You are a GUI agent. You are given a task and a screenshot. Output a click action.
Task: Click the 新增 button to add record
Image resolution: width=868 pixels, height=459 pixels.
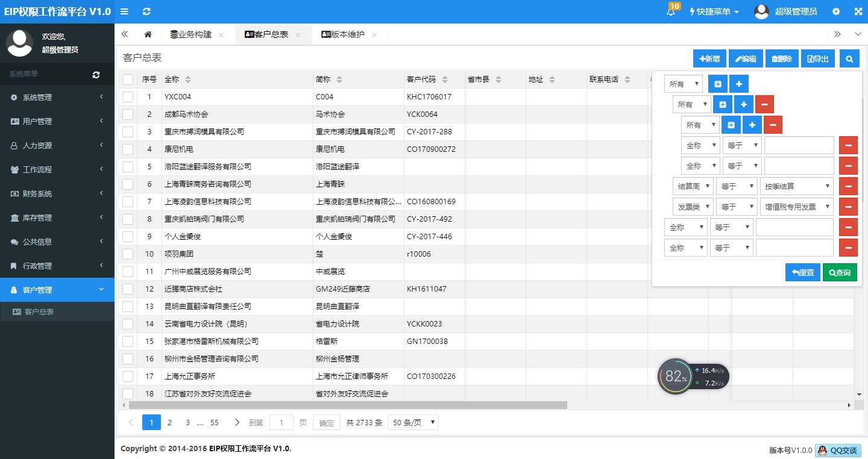[709, 58]
